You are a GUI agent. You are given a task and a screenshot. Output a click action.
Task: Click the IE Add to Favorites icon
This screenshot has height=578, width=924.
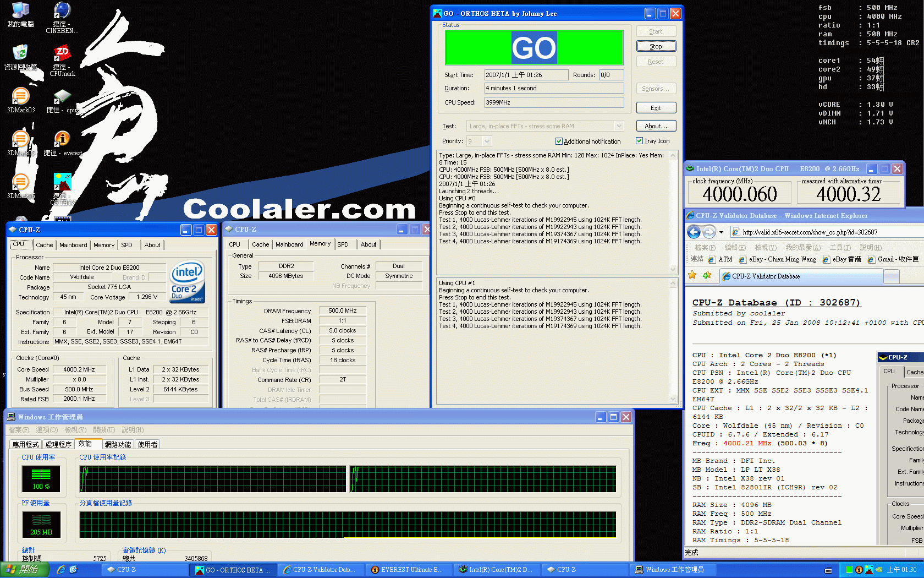(707, 275)
